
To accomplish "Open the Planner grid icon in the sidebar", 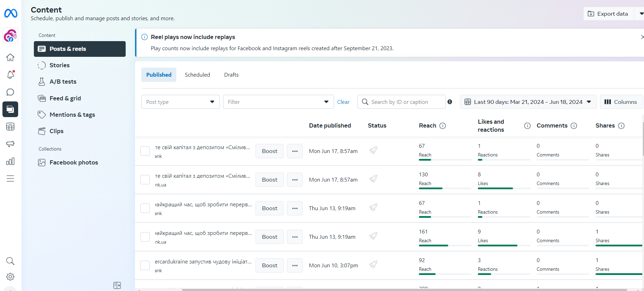I will tap(10, 127).
